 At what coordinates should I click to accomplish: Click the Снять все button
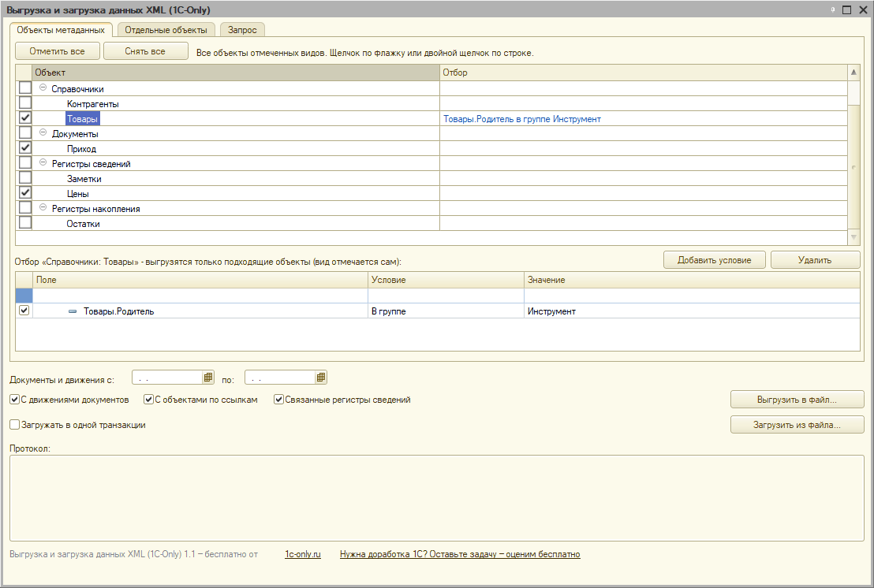(145, 51)
